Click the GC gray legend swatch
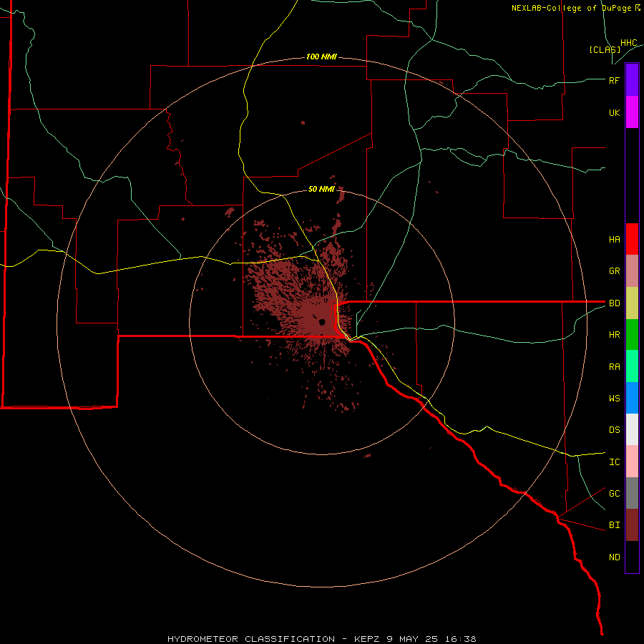 [632, 493]
